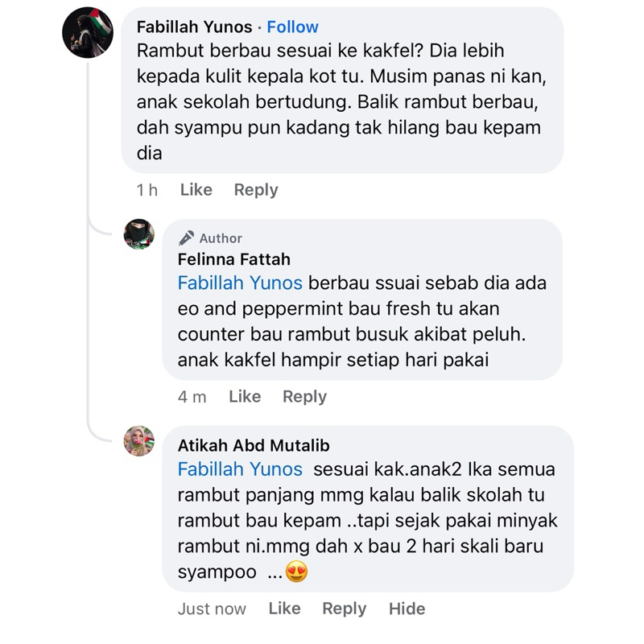Open Atikah Abd Mutalib profile name
The height and width of the screenshot is (644, 644).
[254, 445]
